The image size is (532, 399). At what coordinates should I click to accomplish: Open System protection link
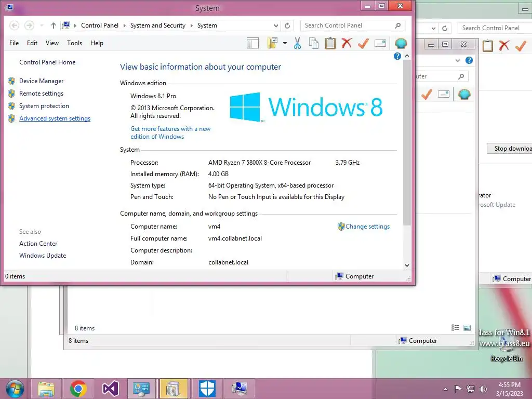(44, 106)
